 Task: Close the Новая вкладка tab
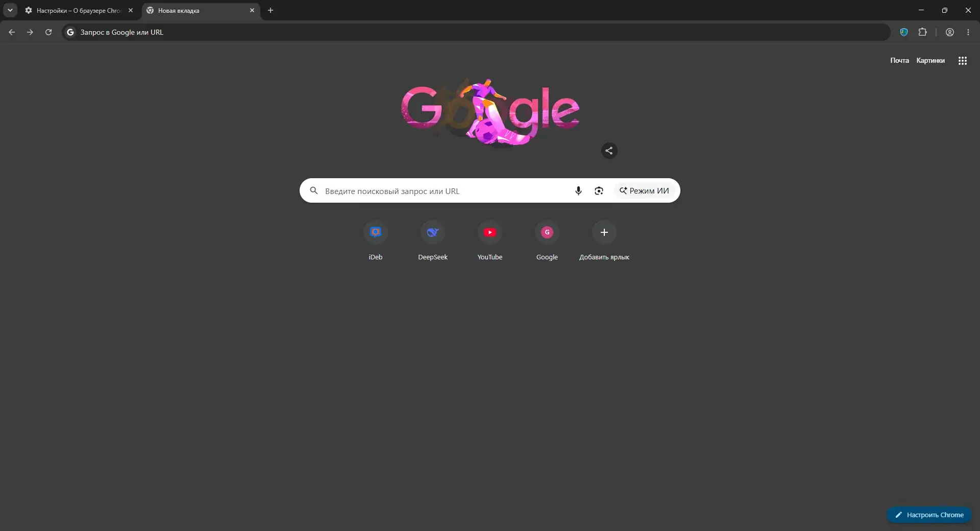pyautogui.click(x=252, y=10)
